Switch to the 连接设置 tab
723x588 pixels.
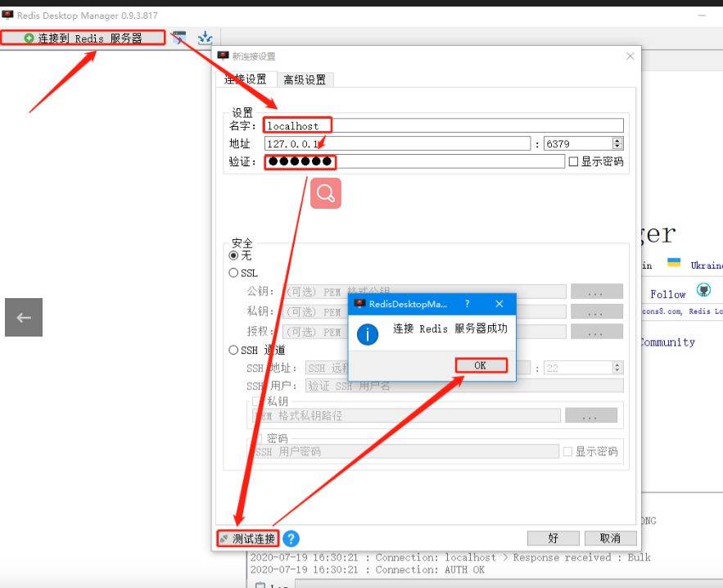246,79
